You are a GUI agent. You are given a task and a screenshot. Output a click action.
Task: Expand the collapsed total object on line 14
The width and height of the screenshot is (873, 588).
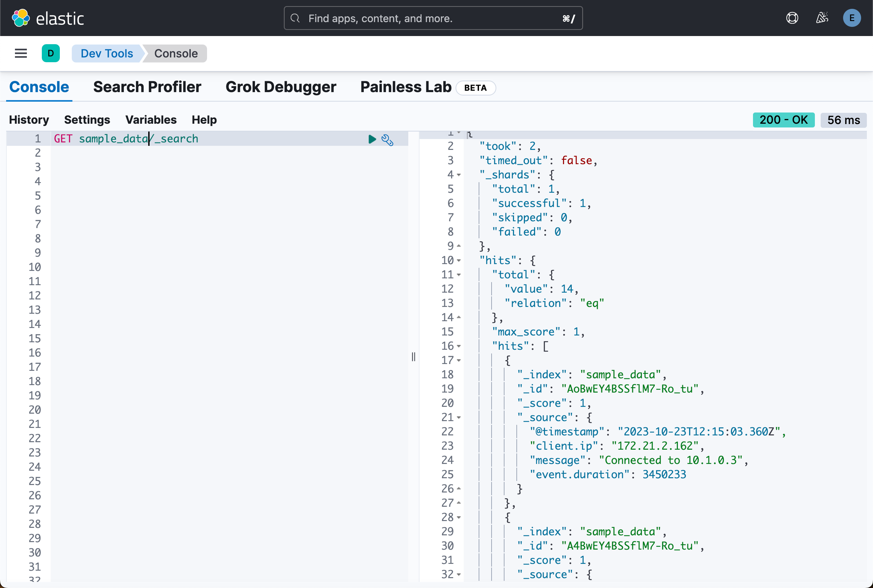(x=459, y=317)
